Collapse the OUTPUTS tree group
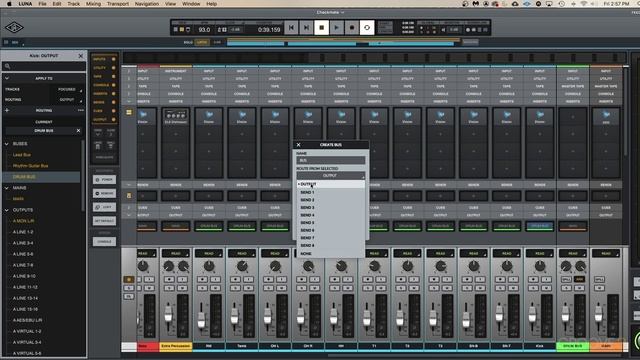This screenshot has height=360, width=640. point(7,210)
